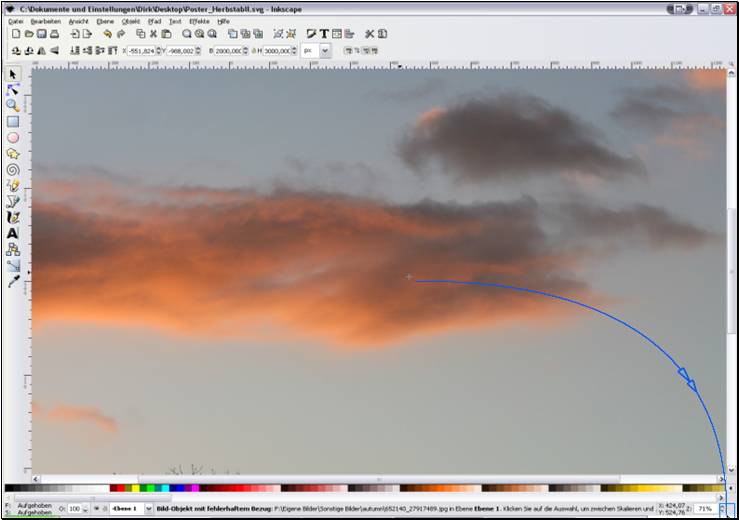
Task: Pick the red swatch in color palette
Action: 115,489
